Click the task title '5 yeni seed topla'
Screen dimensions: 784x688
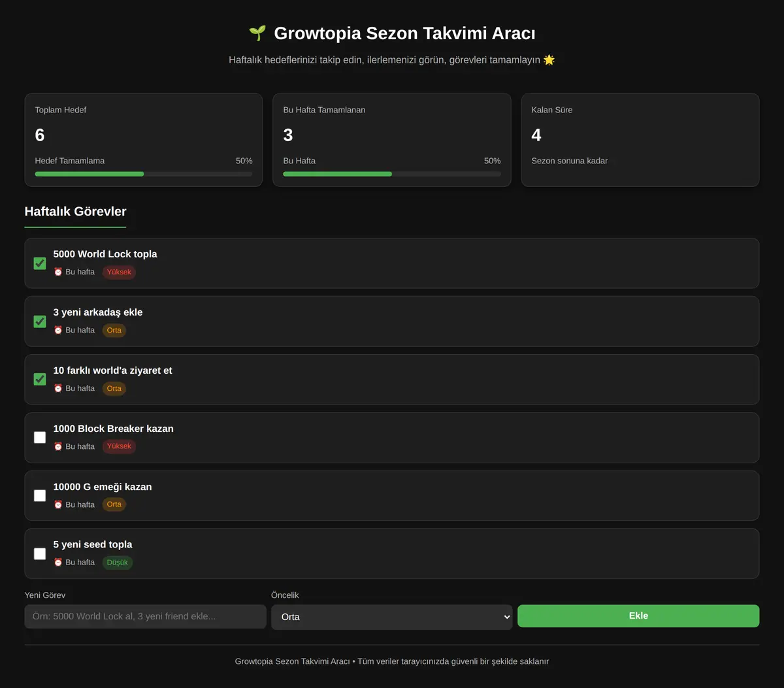93,544
